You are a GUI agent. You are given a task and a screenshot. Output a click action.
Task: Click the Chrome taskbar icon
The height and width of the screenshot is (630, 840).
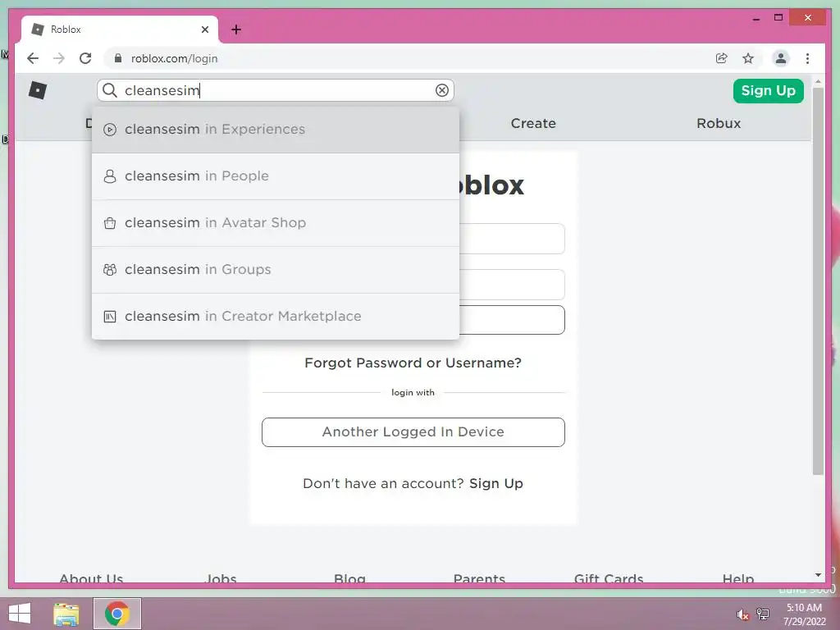[x=117, y=614]
